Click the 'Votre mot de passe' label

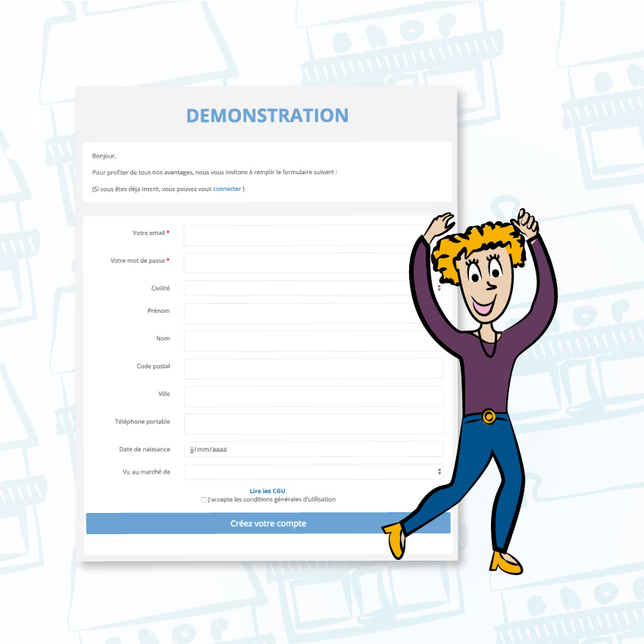coord(138,261)
